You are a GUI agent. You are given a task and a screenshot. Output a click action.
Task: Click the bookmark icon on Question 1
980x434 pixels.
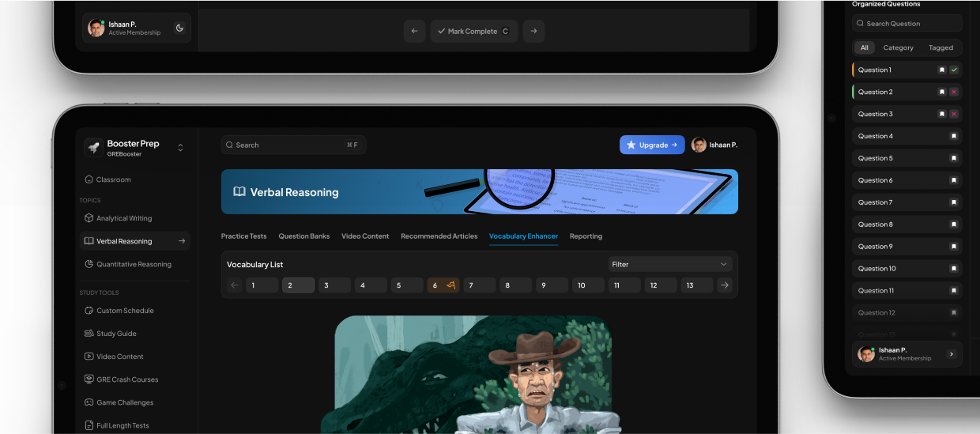(942, 70)
